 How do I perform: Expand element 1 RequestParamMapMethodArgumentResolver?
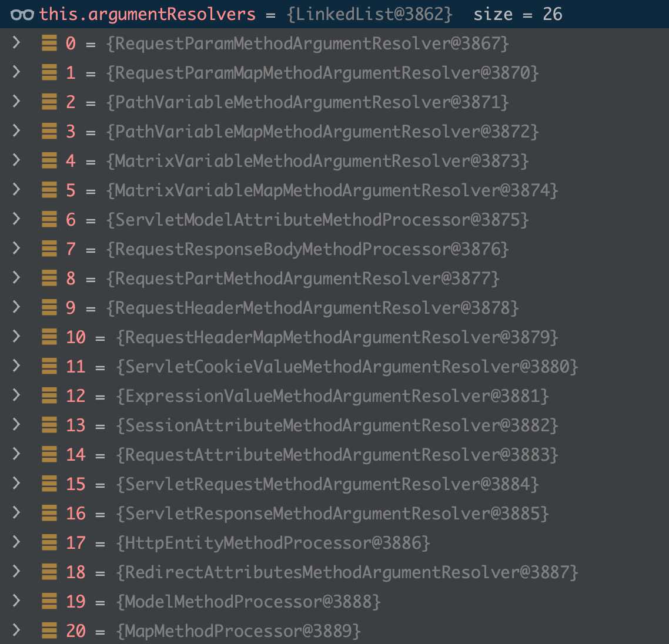[x=16, y=72]
